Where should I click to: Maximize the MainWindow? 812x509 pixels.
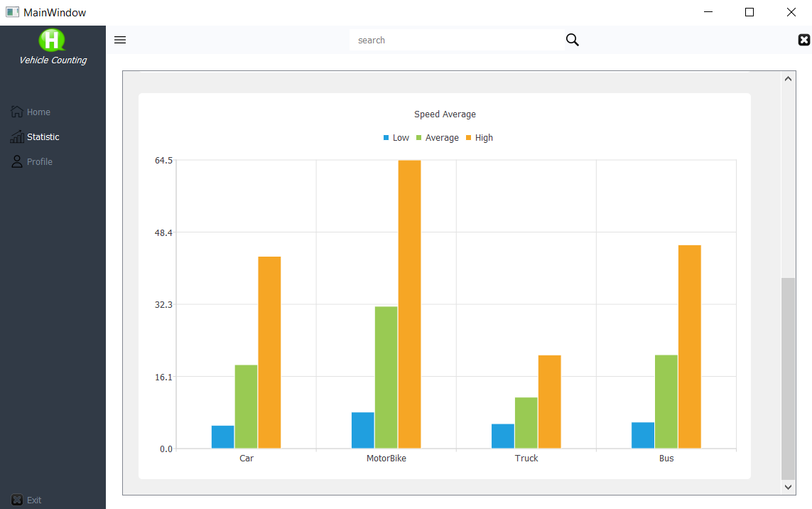pyautogui.click(x=749, y=12)
